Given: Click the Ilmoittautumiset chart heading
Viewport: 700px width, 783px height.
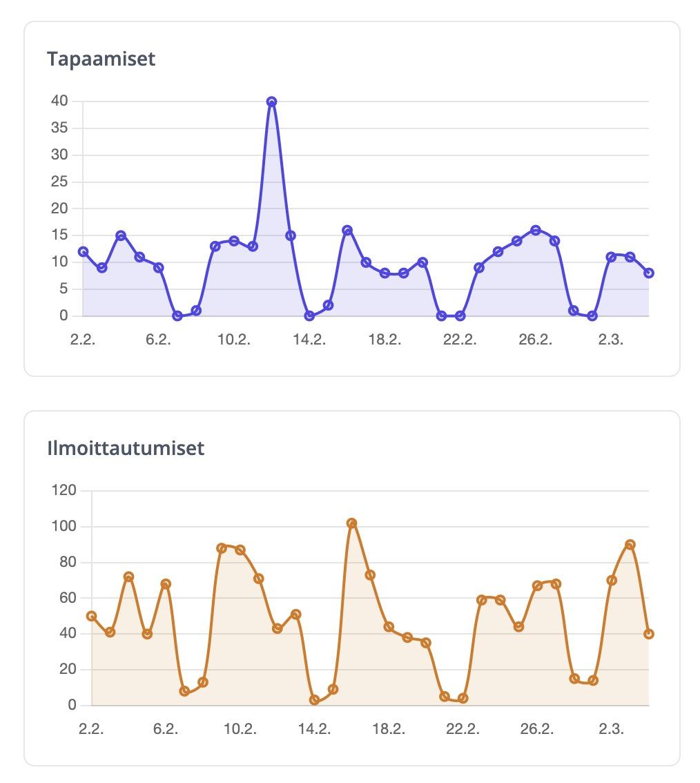Looking at the screenshot, I should tap(126, 448).
